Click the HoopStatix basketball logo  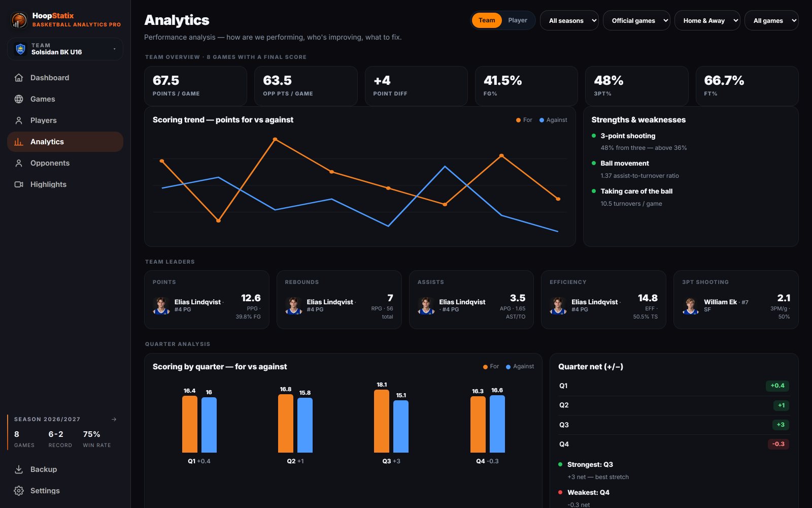coord(19,20)
